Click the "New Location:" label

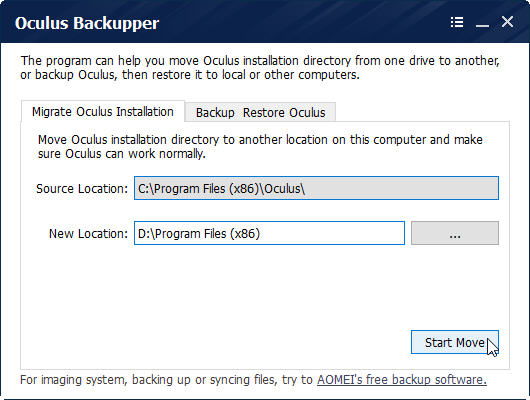point(88,234)
